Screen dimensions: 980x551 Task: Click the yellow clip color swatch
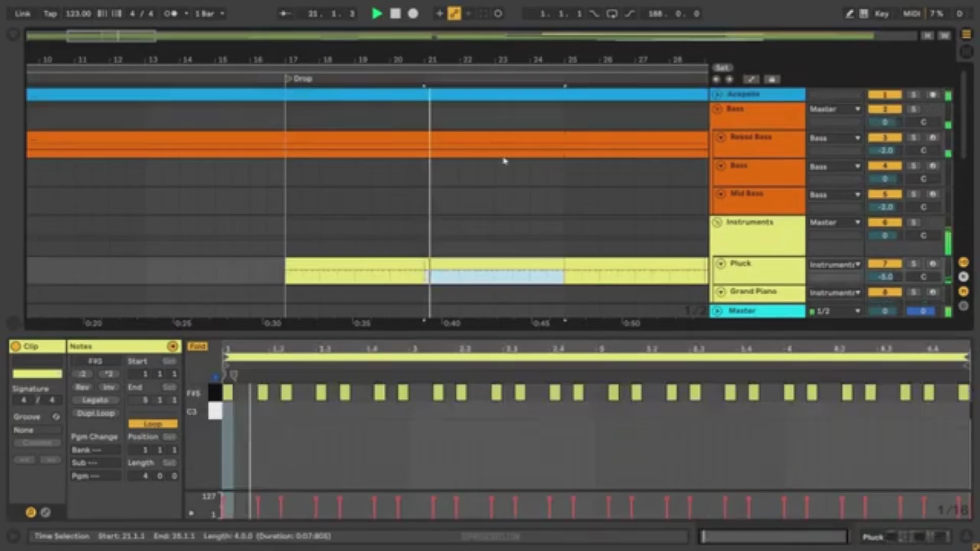click(37, 374)
